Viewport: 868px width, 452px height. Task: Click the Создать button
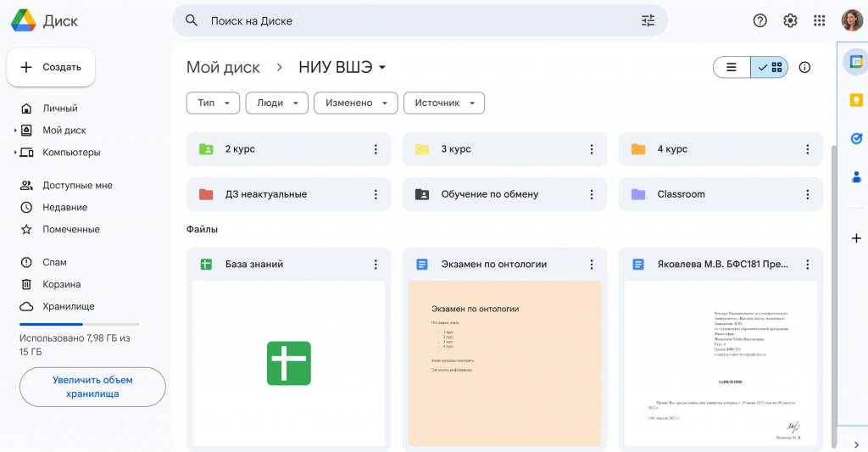pos(51,67)
